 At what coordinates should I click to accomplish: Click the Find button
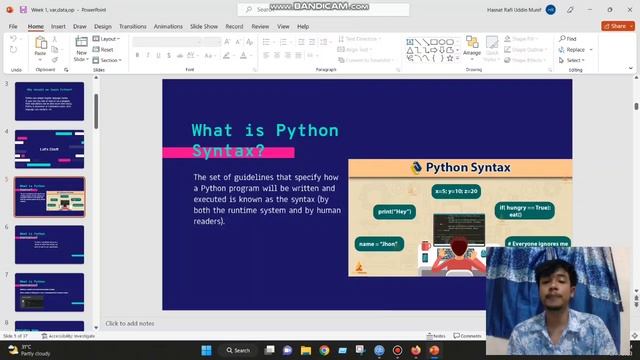point(568,39)
